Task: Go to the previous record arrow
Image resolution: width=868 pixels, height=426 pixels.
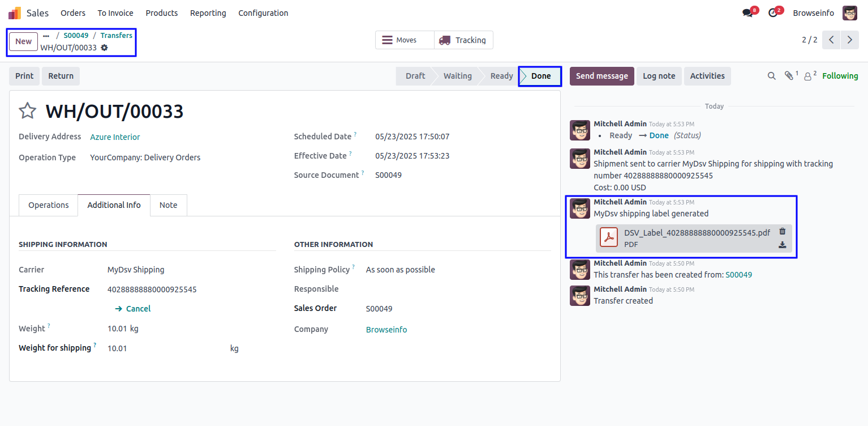Action: 831,40
